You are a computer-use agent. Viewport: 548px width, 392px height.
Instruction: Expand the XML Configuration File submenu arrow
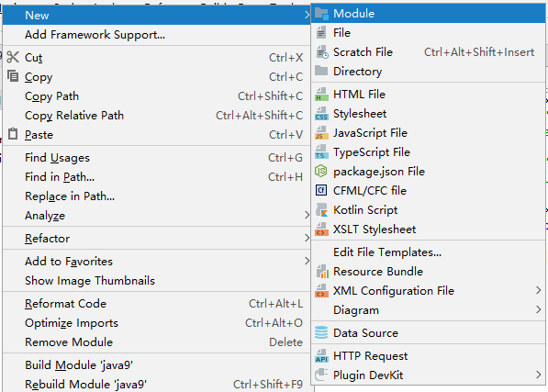(x=538, y=290)
